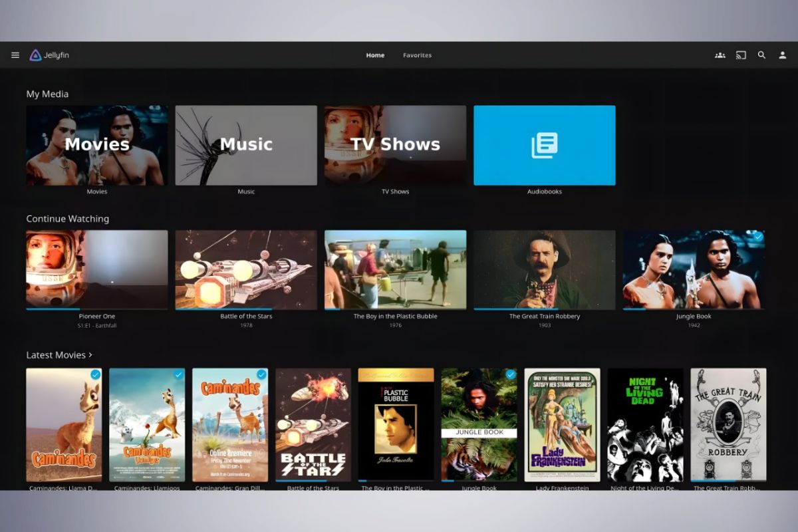Open the Audiobooks library tile icon
Image resolution: width=798 pixels, height=532 pixels.
tap(544, 145)
